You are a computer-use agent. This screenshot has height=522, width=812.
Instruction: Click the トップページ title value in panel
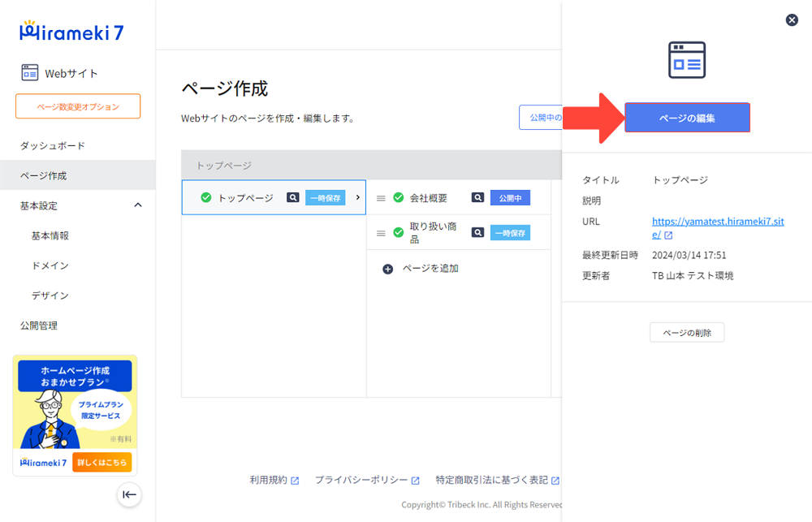680,179
